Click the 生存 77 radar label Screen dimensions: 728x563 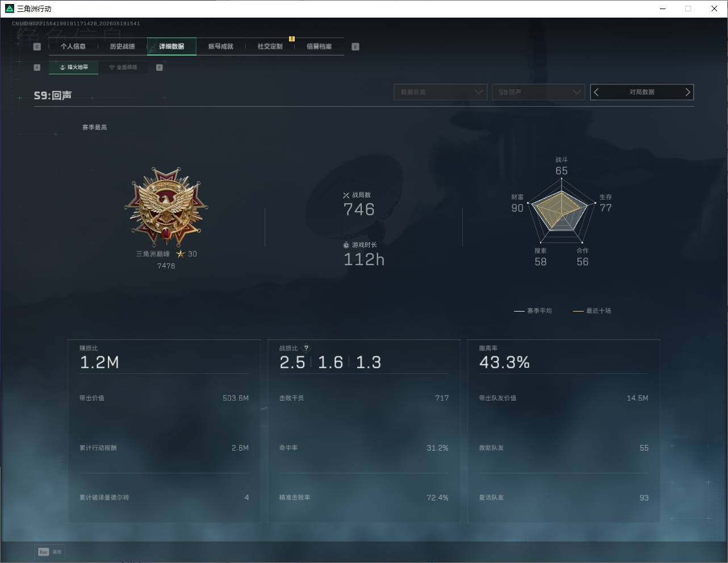[606, 203]
